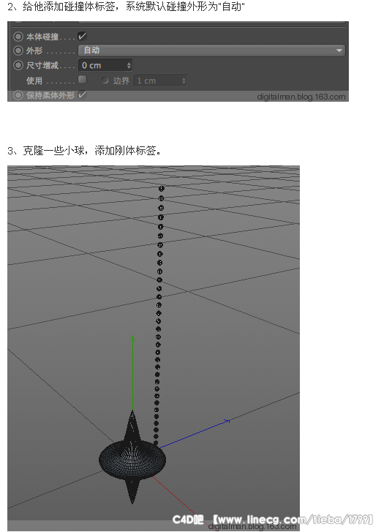The width and height of the screenshot is (392, 532).
Task: Click the animation dot beside 尺寸增减
Action: [18, 65]
